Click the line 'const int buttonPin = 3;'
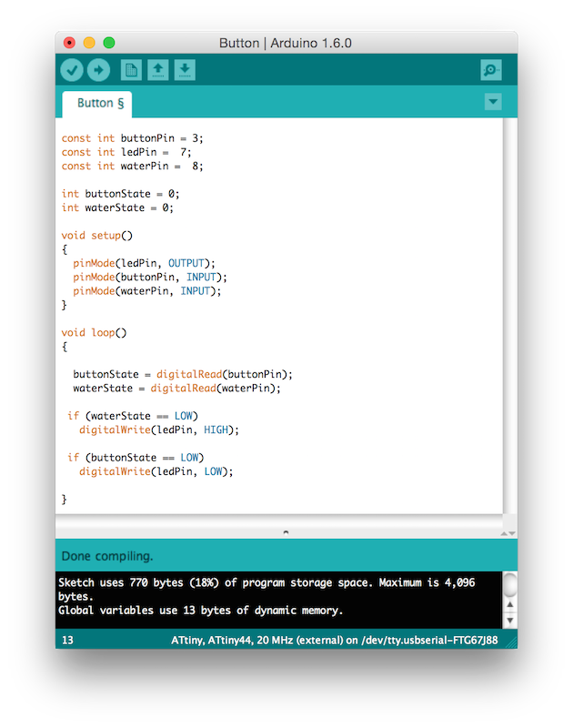 132,138
